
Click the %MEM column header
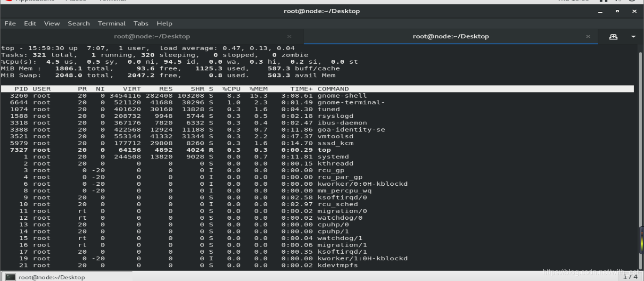coord(259,89)
